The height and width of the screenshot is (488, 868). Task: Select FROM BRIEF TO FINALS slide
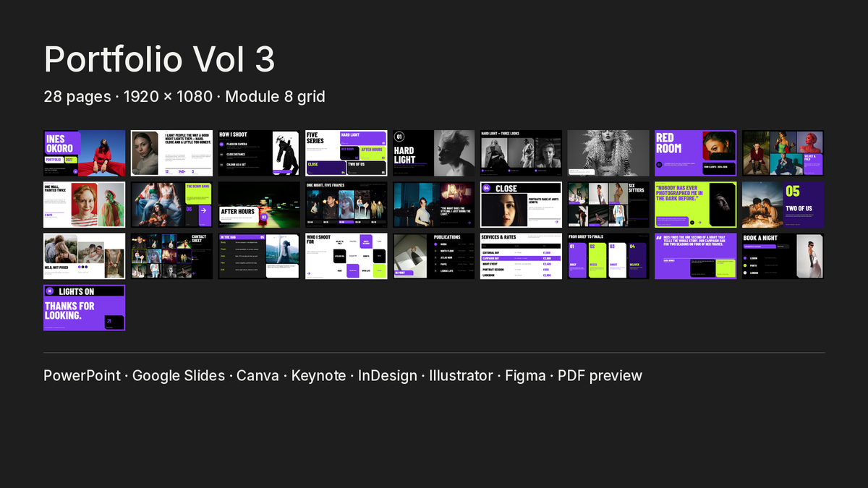pos(609,256)
